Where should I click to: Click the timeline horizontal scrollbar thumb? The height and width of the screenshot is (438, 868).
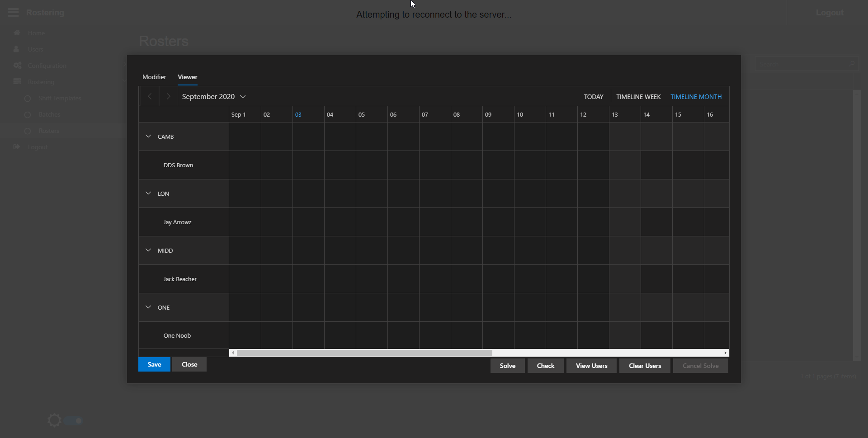[x=364, y=353]
